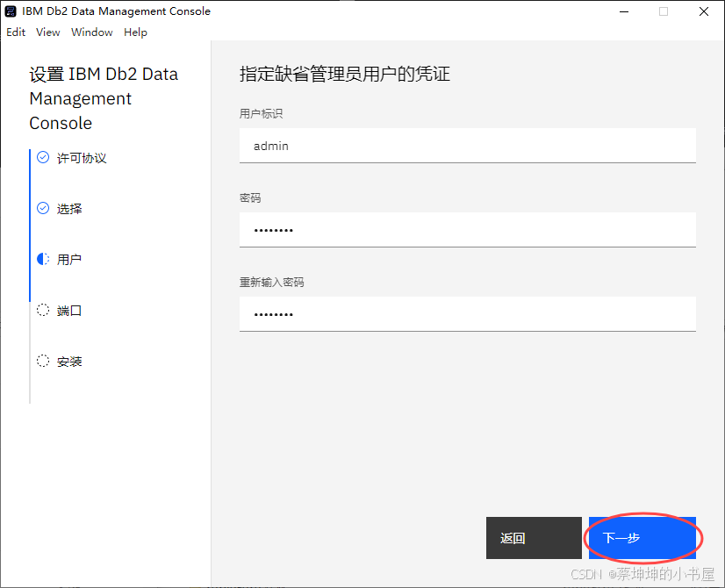
Task: Click the half-filled progress icon beside 用户
Action: pyautogui.click(x=43, y=259)
